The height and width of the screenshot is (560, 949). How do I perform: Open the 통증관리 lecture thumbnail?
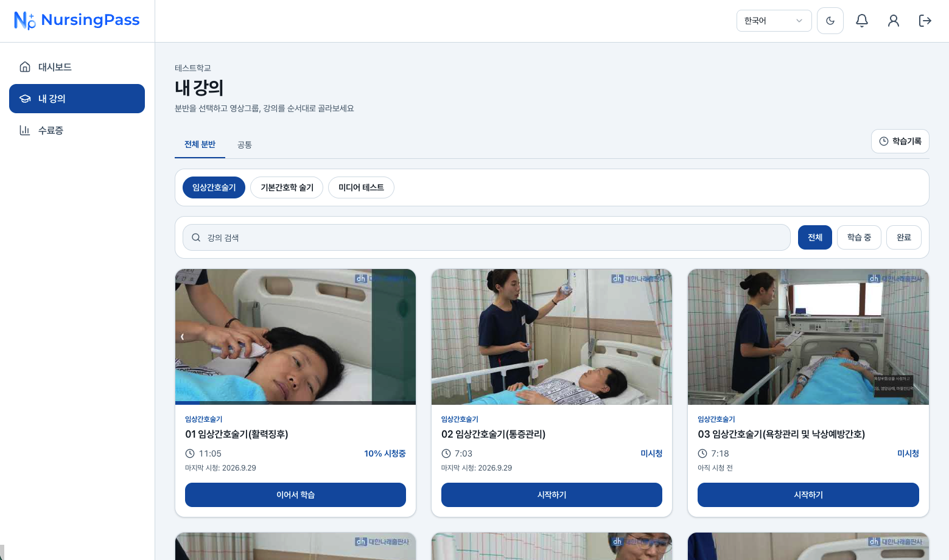552,337
